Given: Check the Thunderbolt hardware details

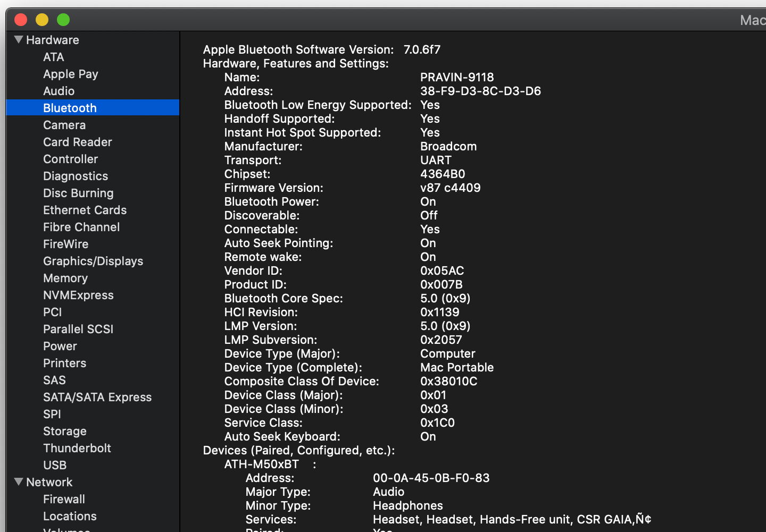Looking at the screenshot, I should click(x=77, y=448).
